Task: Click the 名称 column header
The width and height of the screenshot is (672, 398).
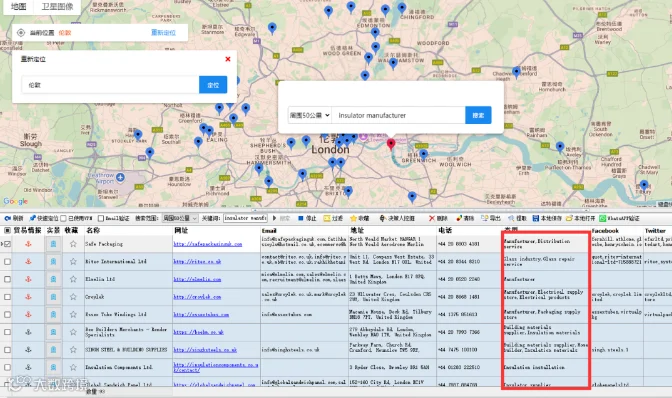Action: [93, 230]
